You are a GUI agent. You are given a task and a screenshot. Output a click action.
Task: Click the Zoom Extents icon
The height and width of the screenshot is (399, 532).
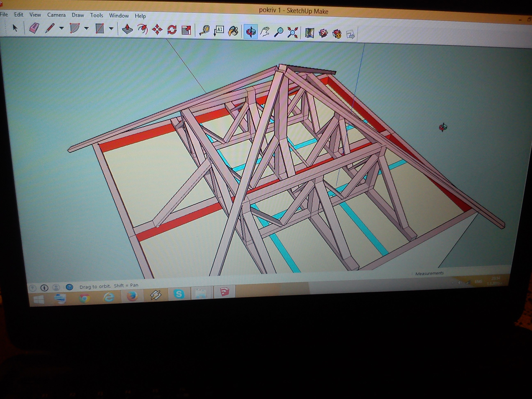pyautogui.click(x=292, y=32)
